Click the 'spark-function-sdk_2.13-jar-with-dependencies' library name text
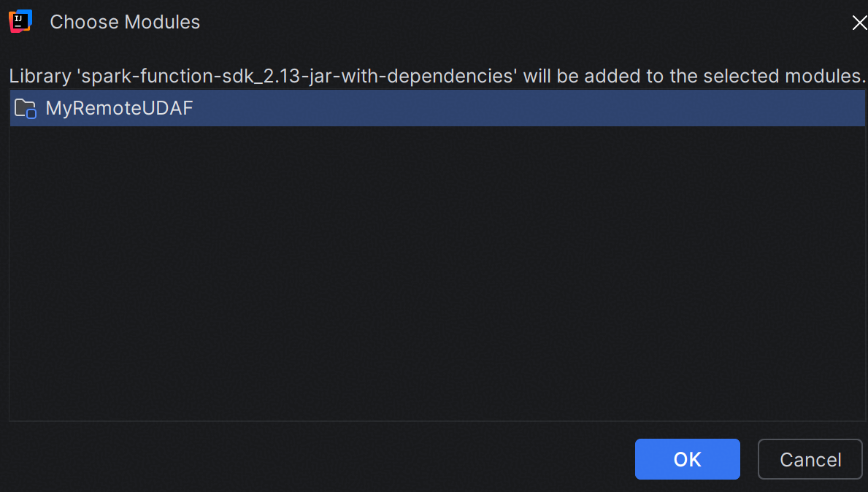 [x=299, y=76]
